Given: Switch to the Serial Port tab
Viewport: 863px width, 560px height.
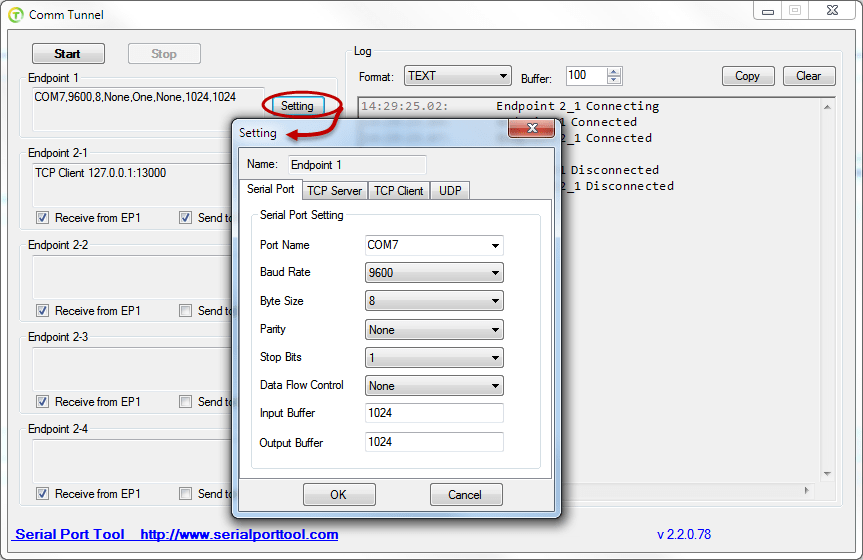Looking at the screenshot, I should (271, 189).
